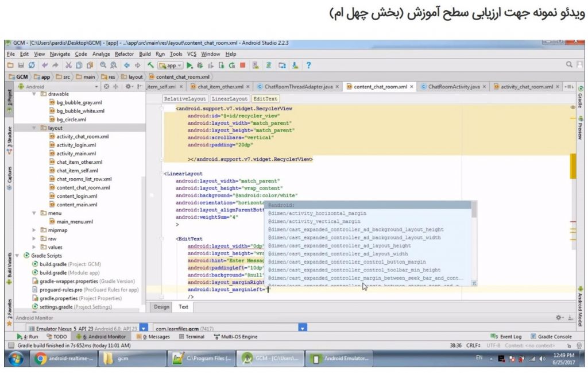This screenshot has width=588, height=373.
Task: Click the Cut scissors icon
Action: click(x=68, y=66)
